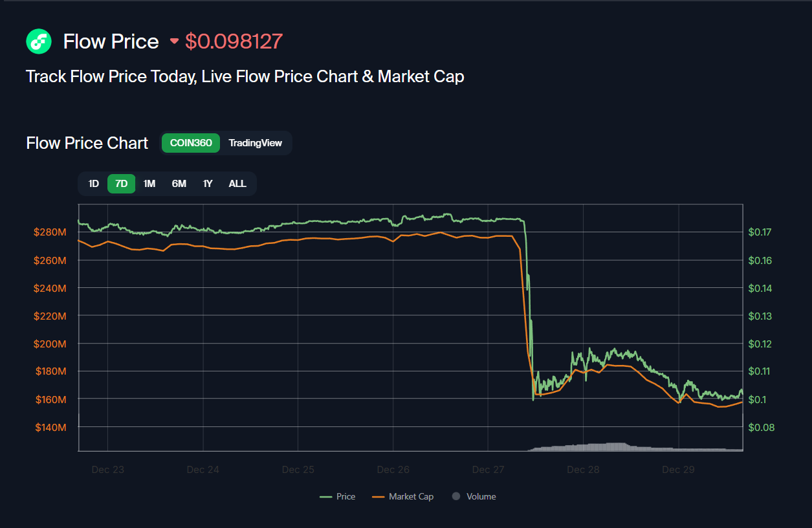Click the Dec 27 date axis label

click(x=488, y=470)
